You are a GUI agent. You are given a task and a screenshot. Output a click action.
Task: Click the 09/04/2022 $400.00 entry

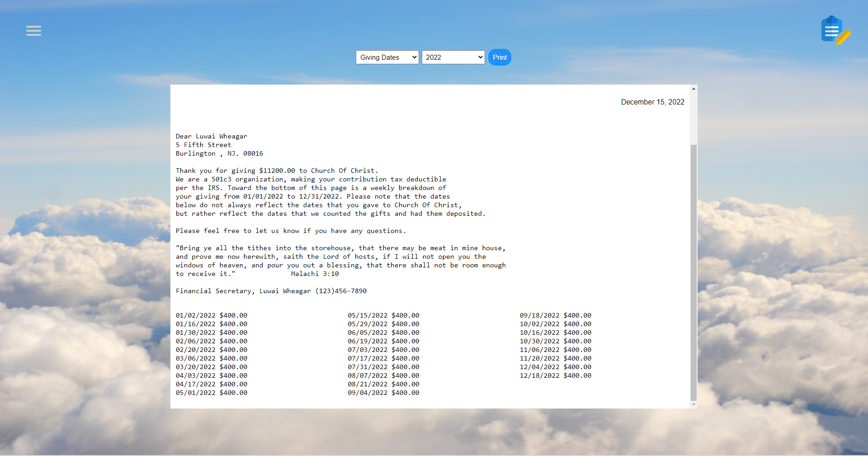(x=383, y=393)
